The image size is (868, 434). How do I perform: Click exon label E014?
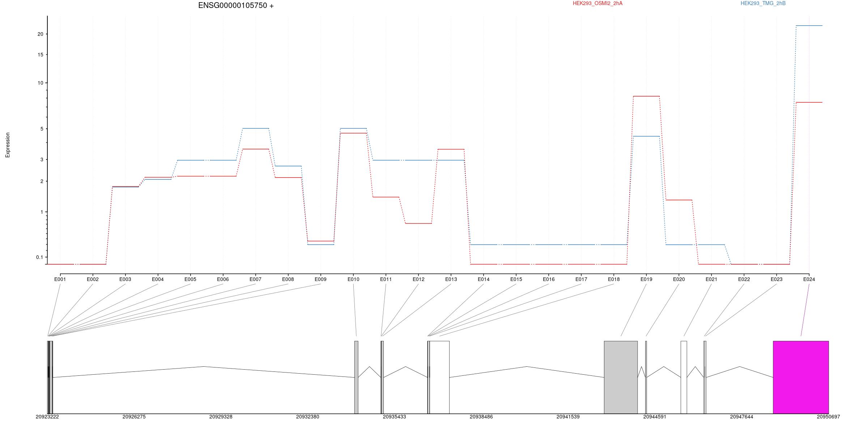point(484,279)
